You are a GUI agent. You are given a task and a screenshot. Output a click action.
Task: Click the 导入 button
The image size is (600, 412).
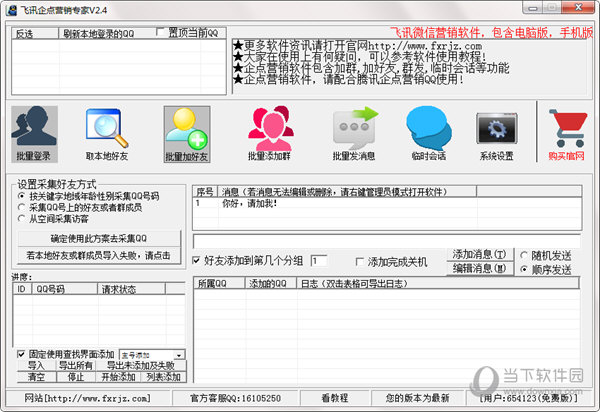point(36,365)
